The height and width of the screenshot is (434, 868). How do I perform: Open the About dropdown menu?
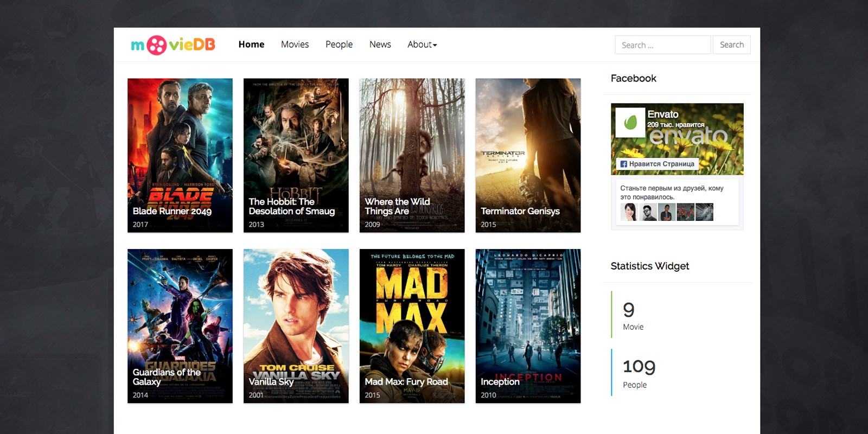pyautogui.click(x=422, y=44)
